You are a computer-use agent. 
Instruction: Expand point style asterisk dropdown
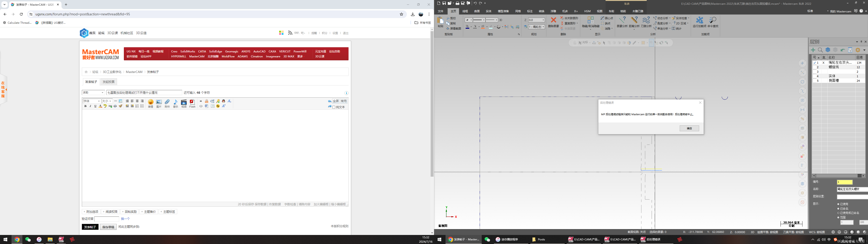pyautogui.click(x=471, y=20)
